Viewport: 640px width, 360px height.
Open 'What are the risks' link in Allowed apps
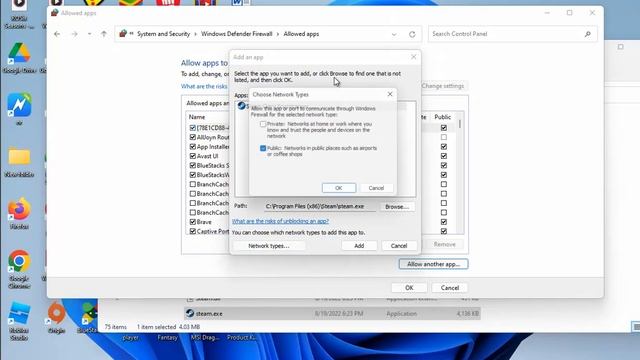click(204, 86)
